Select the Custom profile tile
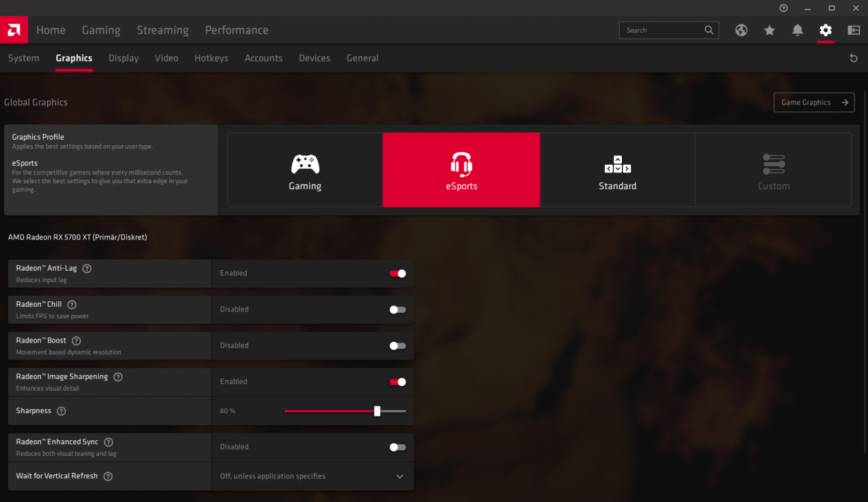 click(774, 170)
